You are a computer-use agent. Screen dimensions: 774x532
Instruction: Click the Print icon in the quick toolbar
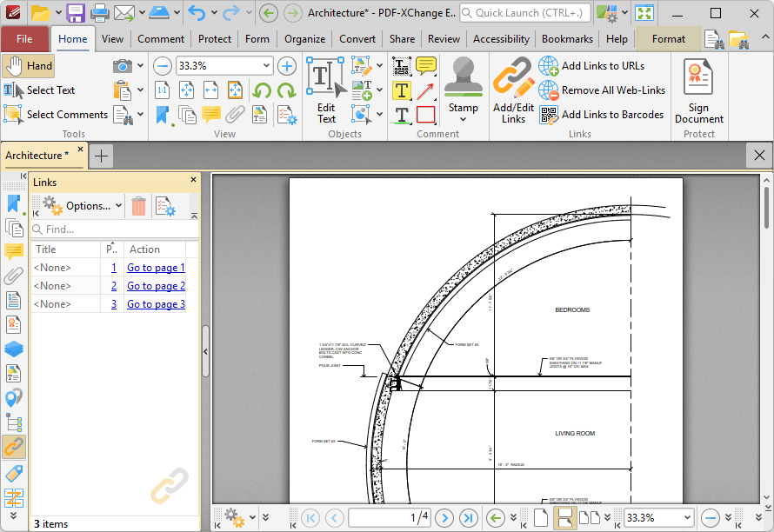pos(99,13)
